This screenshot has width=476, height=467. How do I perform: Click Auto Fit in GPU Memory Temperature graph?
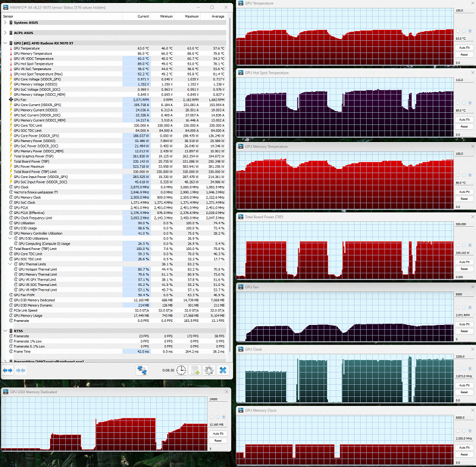pos(464,192)
